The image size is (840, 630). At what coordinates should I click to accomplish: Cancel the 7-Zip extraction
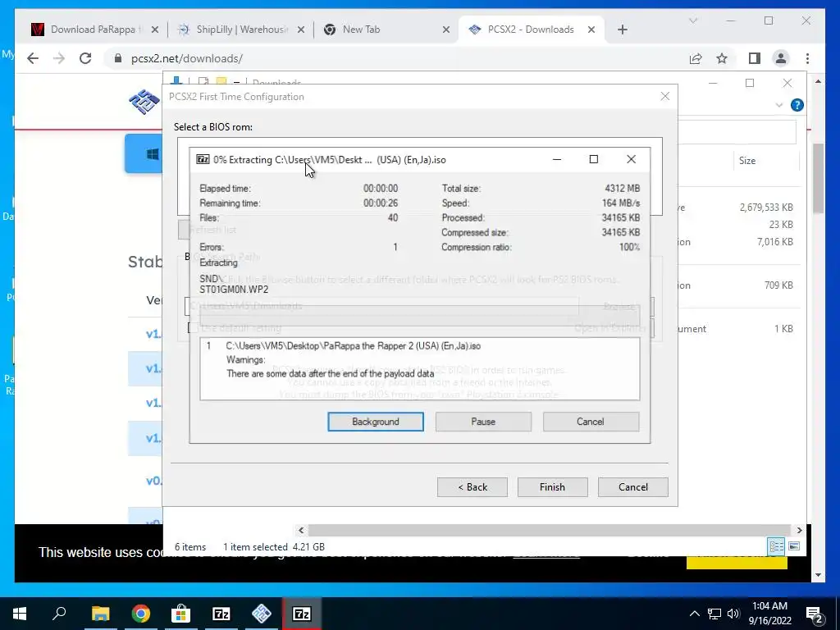pos(591,422)
